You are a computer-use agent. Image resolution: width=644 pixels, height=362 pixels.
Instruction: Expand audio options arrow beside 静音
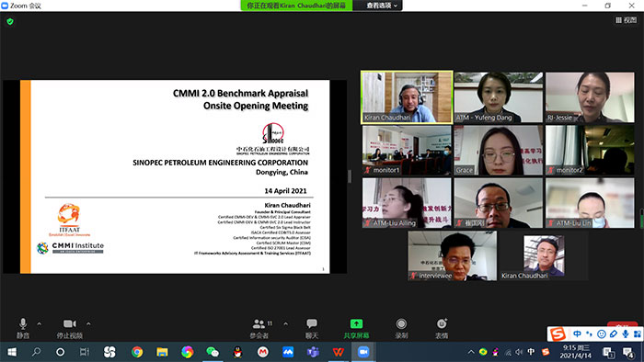pyautogui.click(x=39, y=324)
